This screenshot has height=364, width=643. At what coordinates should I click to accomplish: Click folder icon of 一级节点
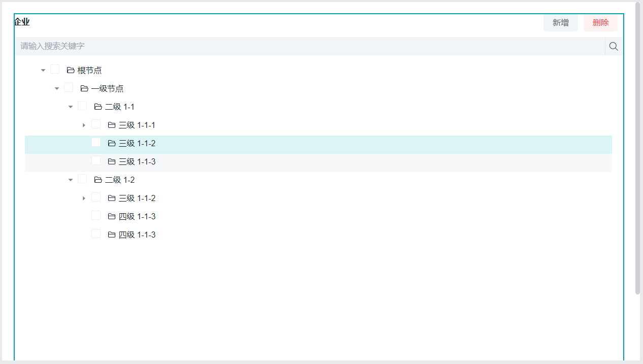[84, 88]
